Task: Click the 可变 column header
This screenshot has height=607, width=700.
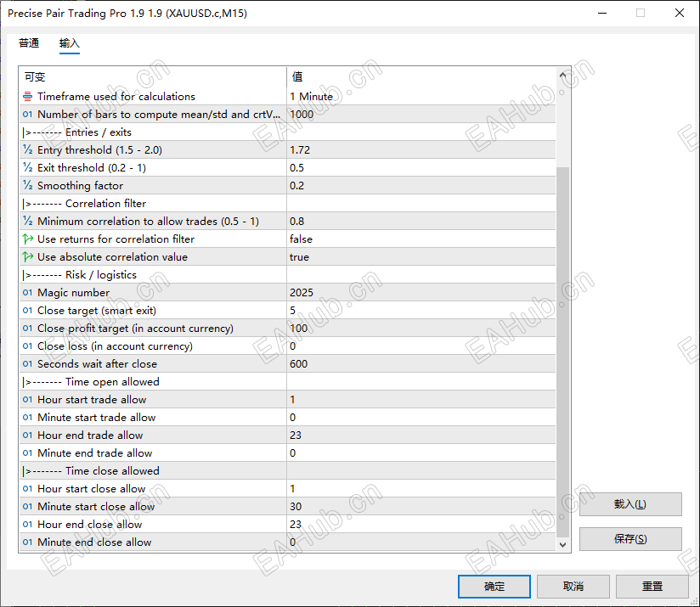Action: coord(153,76)
